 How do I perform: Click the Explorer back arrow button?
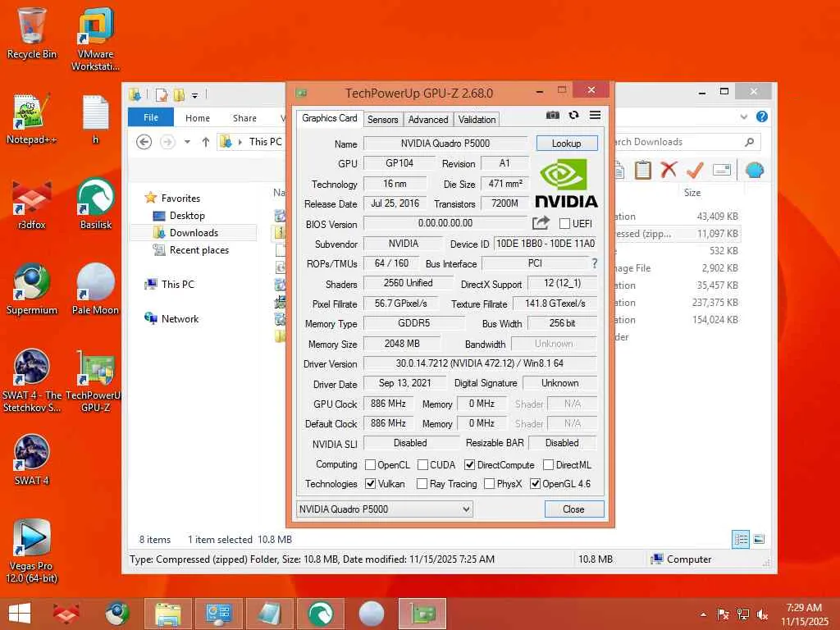(144, 142)
